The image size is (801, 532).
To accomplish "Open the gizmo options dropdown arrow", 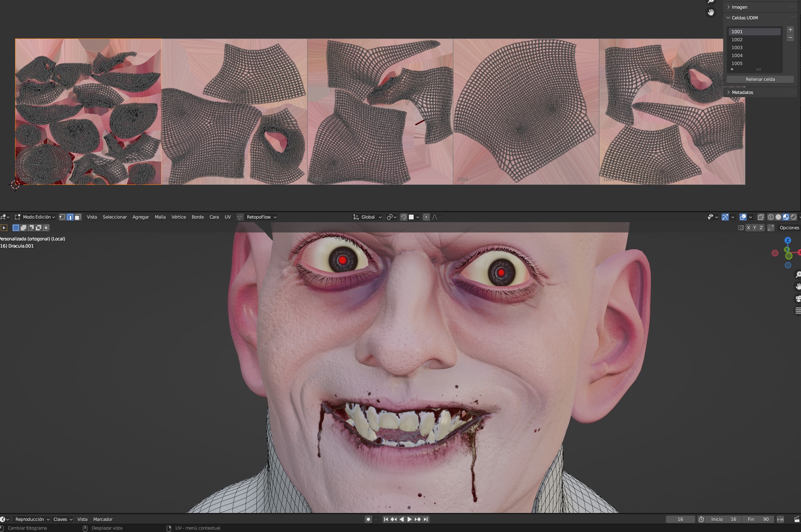I will pyautogui.click(x=733, y=217).
